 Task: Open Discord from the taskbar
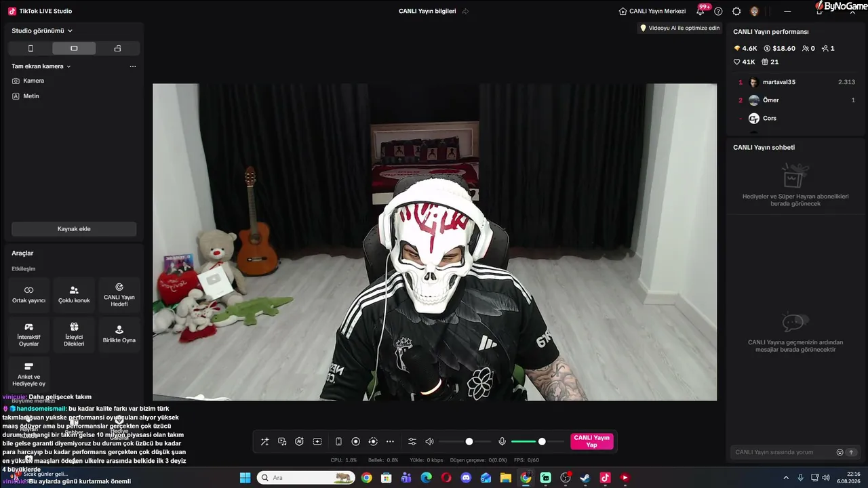[x=466, y=478]
